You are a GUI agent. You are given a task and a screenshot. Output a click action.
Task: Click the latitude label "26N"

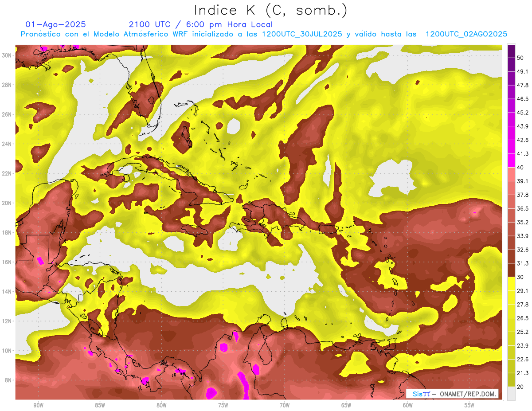point(7,114)
